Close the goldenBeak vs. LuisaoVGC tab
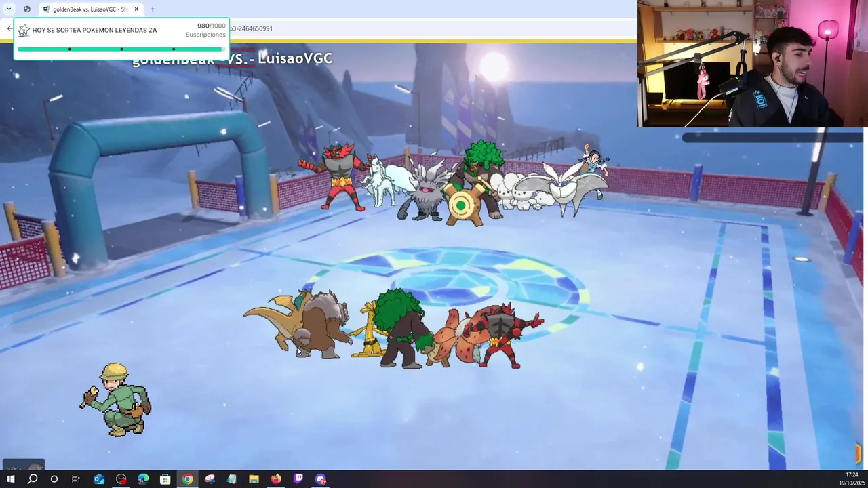The image size is (868, 488). point(136,9)
